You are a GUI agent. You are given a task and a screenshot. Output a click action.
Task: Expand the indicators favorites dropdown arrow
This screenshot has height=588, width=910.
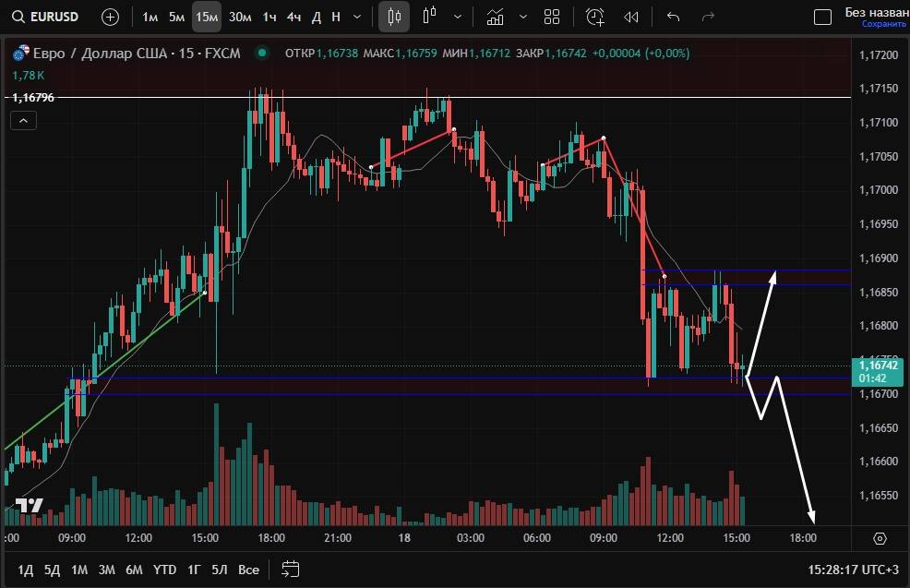pyautogui.click(x=523, y=17)
